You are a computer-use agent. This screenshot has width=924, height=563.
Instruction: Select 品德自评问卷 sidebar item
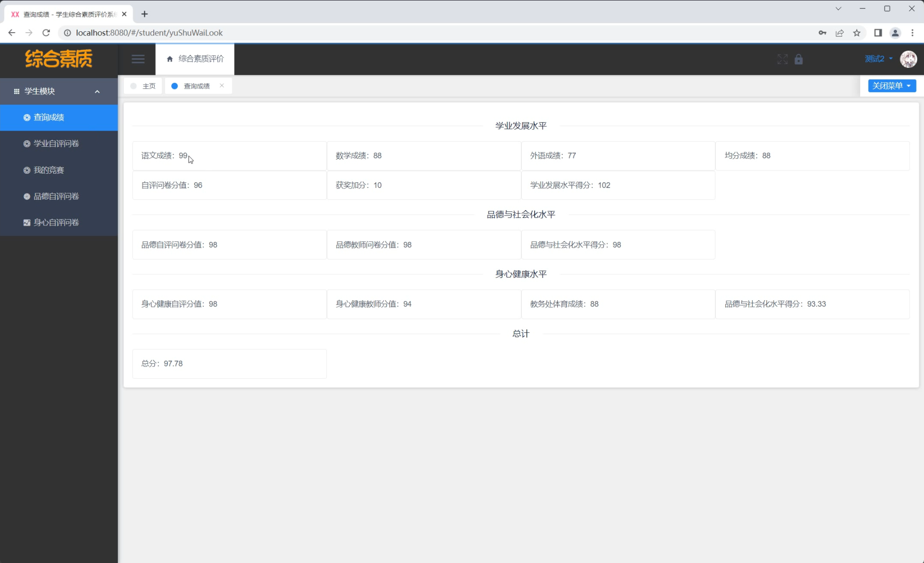56,196
